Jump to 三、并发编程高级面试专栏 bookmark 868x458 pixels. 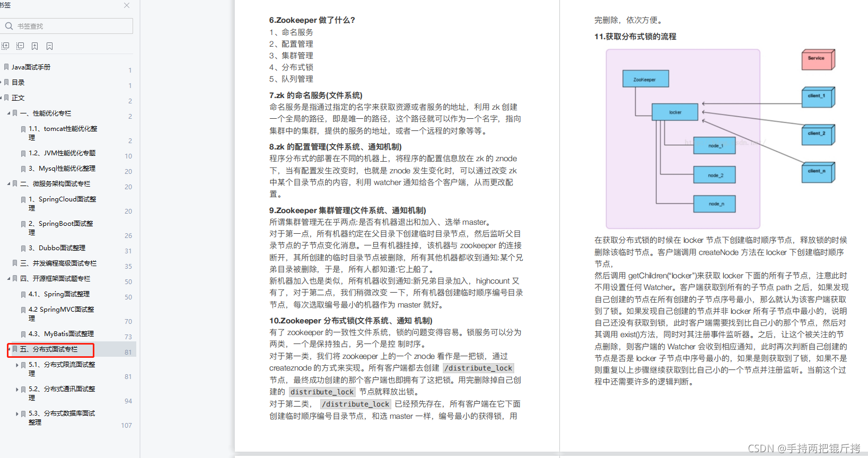pyautogui.click(x=58, y=263)
